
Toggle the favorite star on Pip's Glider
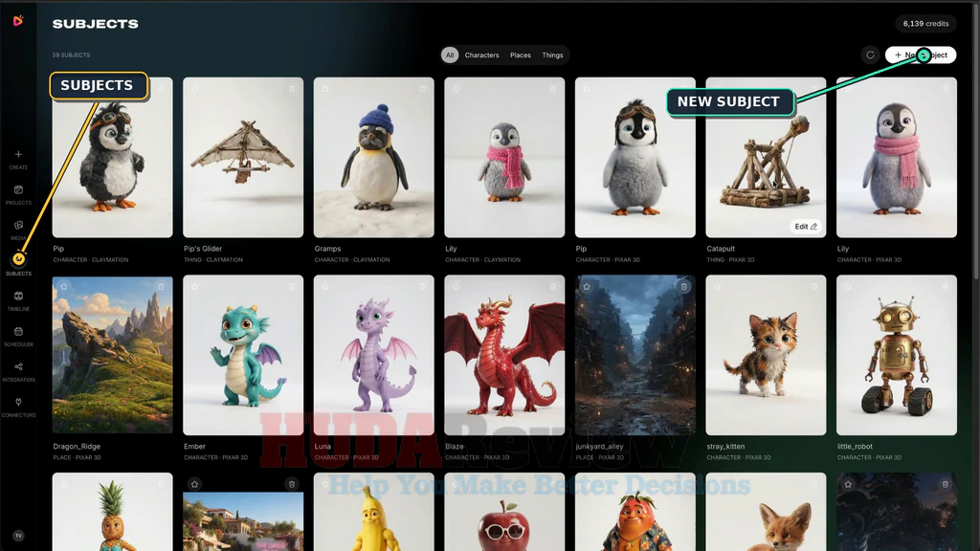(x=194, y=89)
